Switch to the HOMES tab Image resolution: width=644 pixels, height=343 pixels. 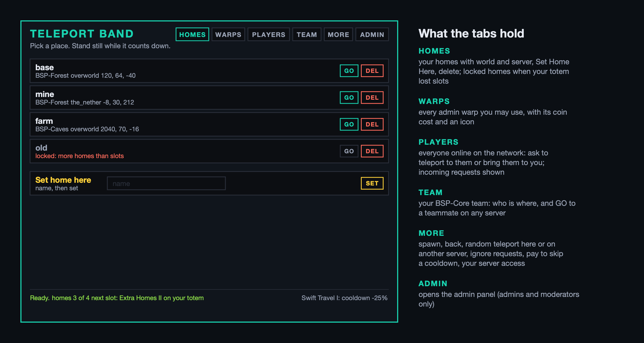point(192,34)
